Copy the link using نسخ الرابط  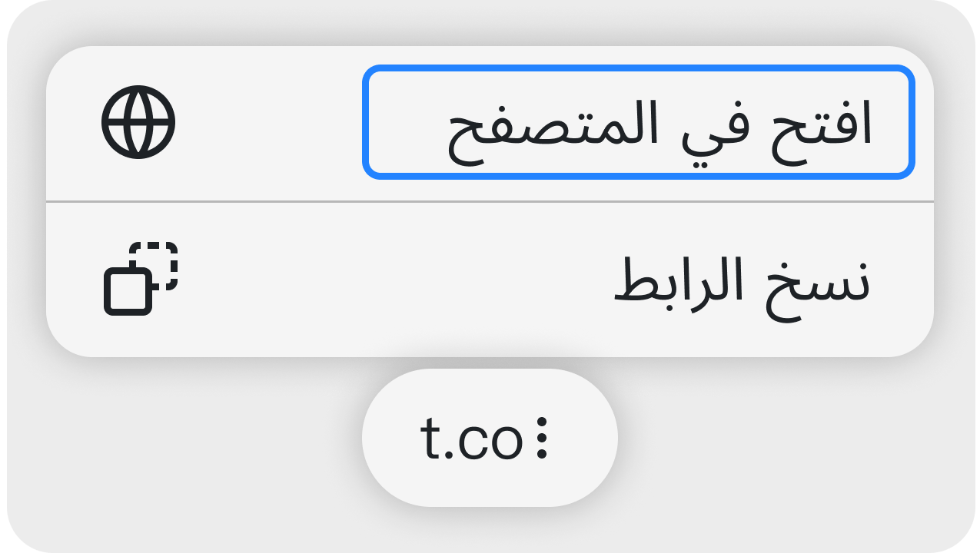click(x=742, y=282)
